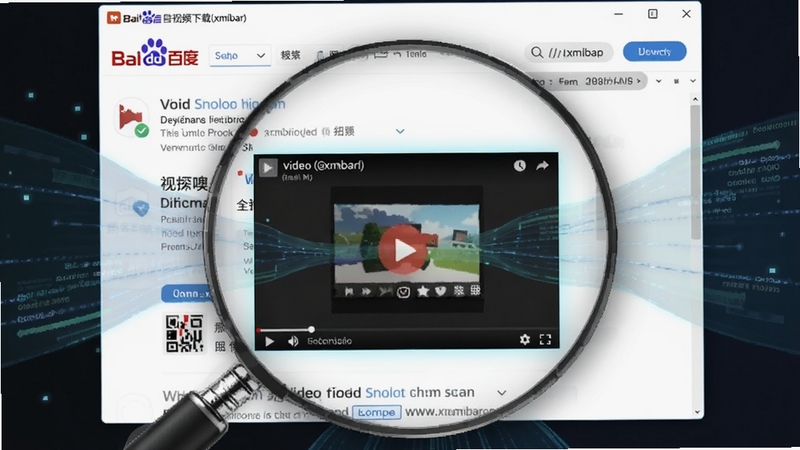
Task: Click the video progress slider knob
Action: click(311, 330)
